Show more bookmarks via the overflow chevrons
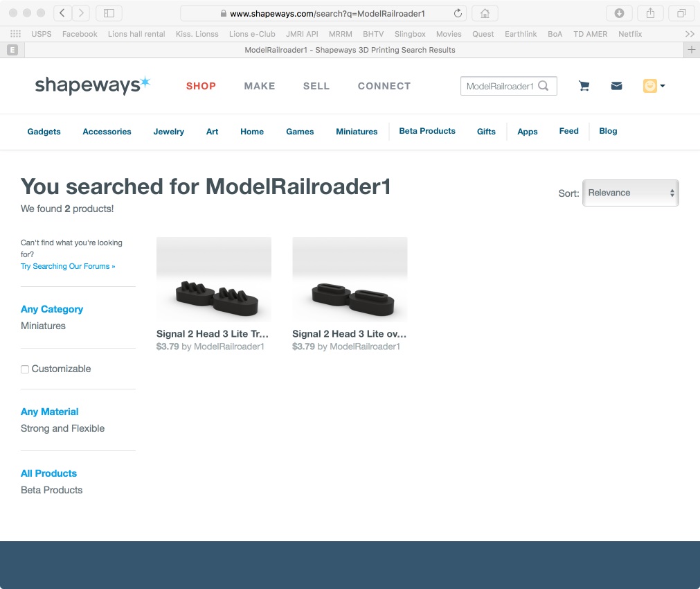This screenshot has height=589, width=700. (x=690, y=34)
